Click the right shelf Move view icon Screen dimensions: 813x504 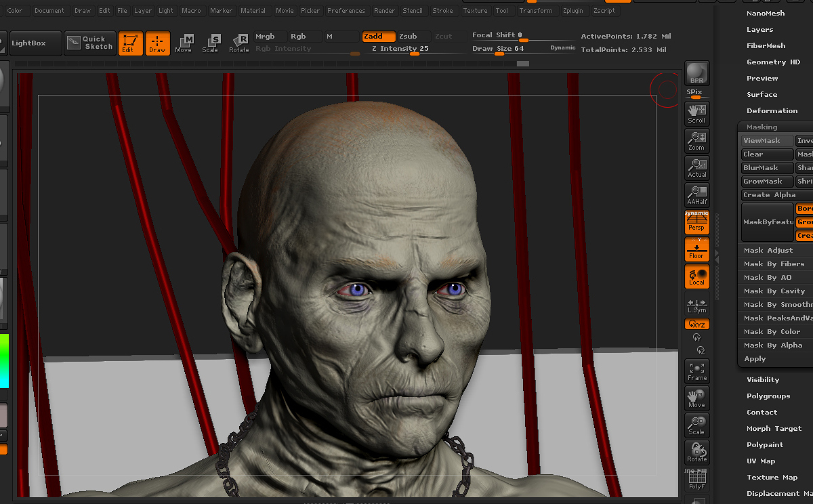pyautogui.click(x=697, y=398)
